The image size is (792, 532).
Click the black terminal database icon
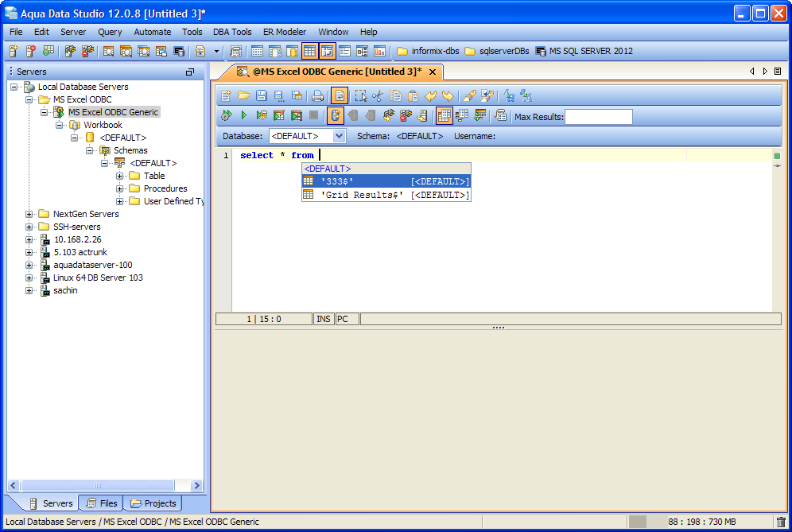pos(179,51)
